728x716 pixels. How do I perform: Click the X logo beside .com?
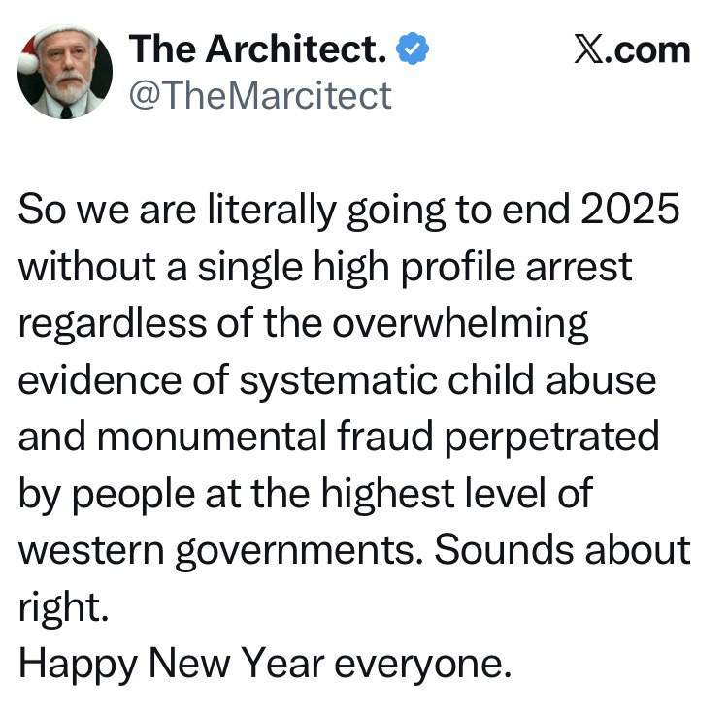(x=586, y=49)
